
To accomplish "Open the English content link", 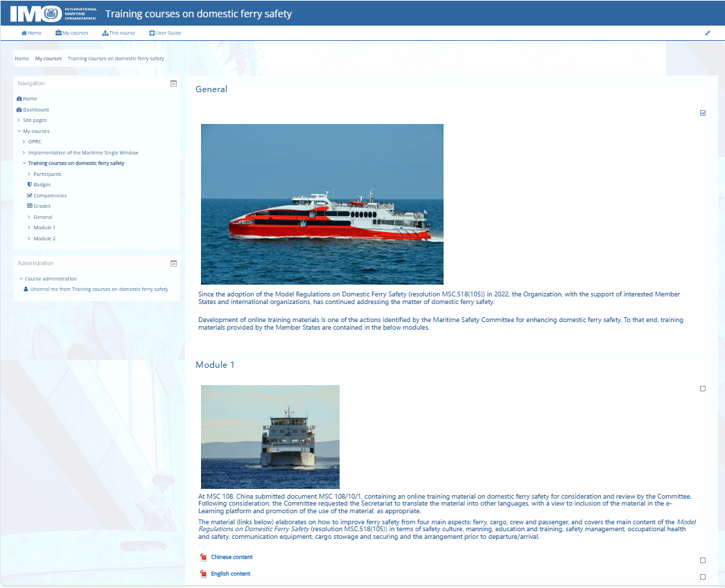I will point(231,573).
